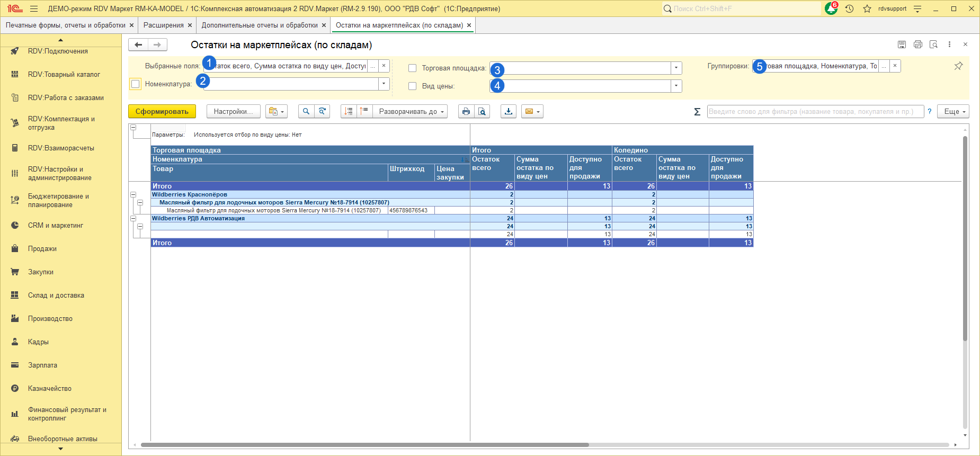This screenshot has width=980, height=456.
Task: Open the notifications bell icon
Action: (831, 9)
